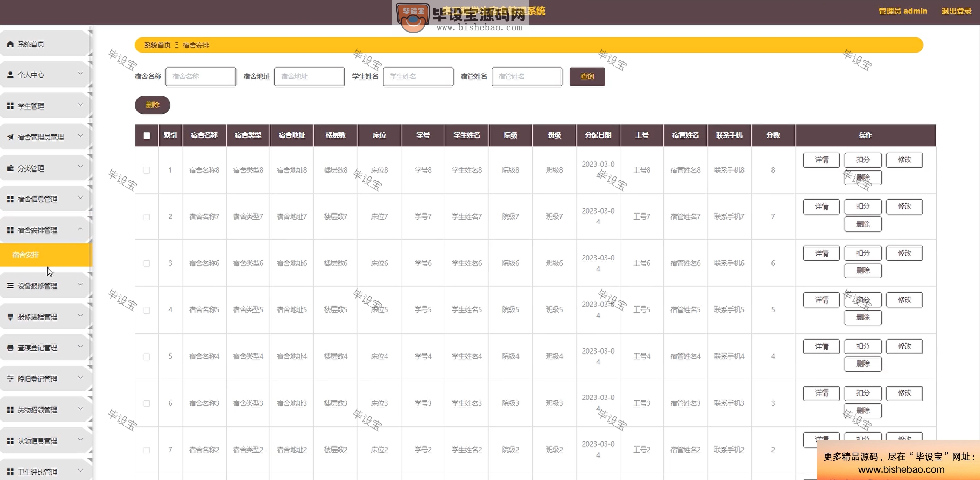Viewport: 980px width, 480px height.
Task: Click the list icon beside 设备报修管理
Action: (x=10, y=285)
